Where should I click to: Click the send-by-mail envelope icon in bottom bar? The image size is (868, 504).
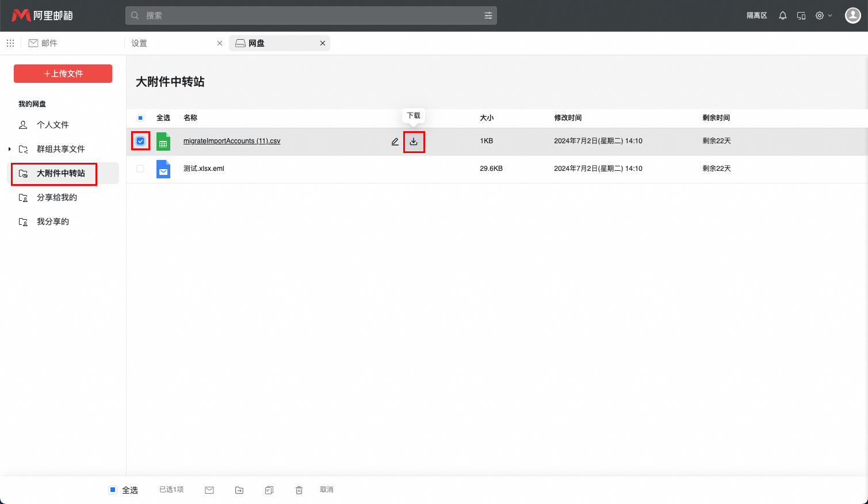click(209, 490)
